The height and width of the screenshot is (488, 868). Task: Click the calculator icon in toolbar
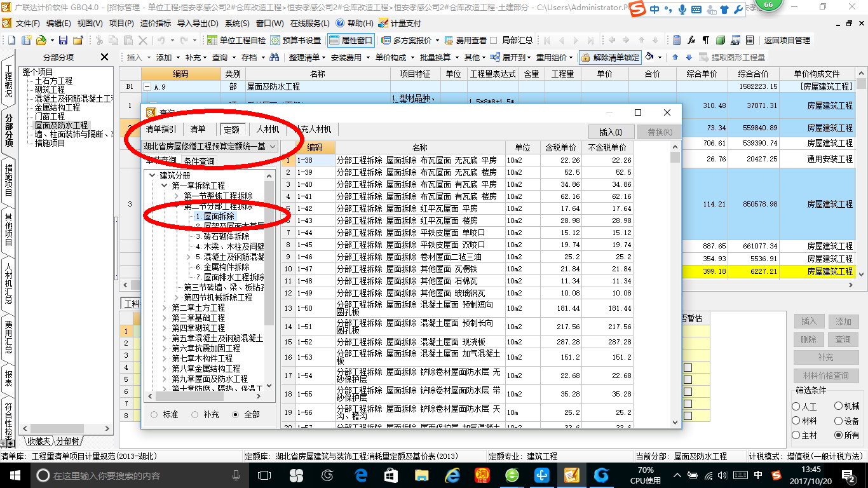coord(677,40)
